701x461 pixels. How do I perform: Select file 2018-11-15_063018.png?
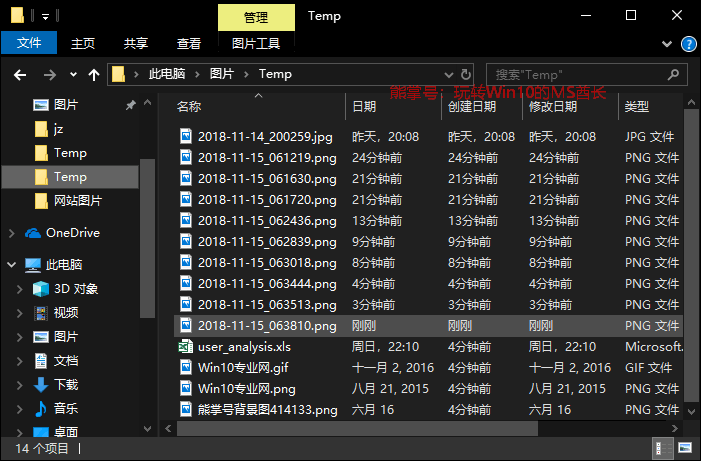(x=267, y=262)
